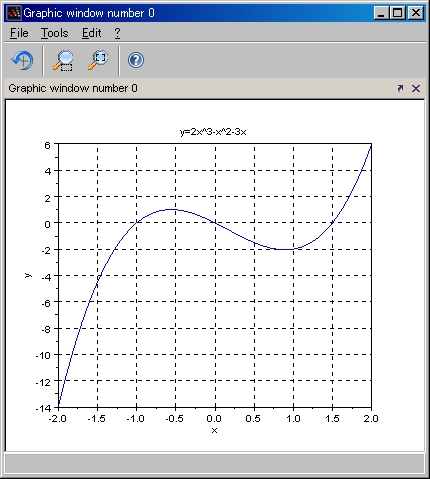This screenshot has height=479, width=430.
Task: Undock the graphic panel with arrow icon
Action: click(x=400, y=88)
